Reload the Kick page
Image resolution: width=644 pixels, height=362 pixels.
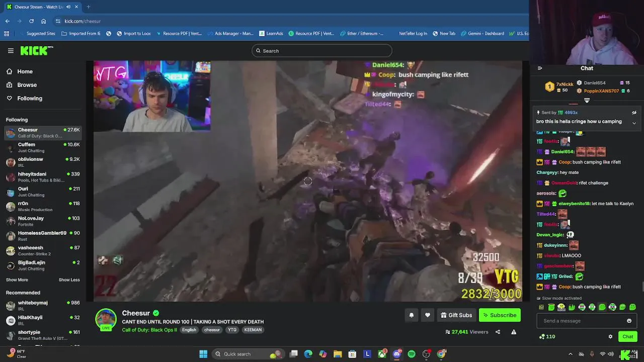click(31, 21)
